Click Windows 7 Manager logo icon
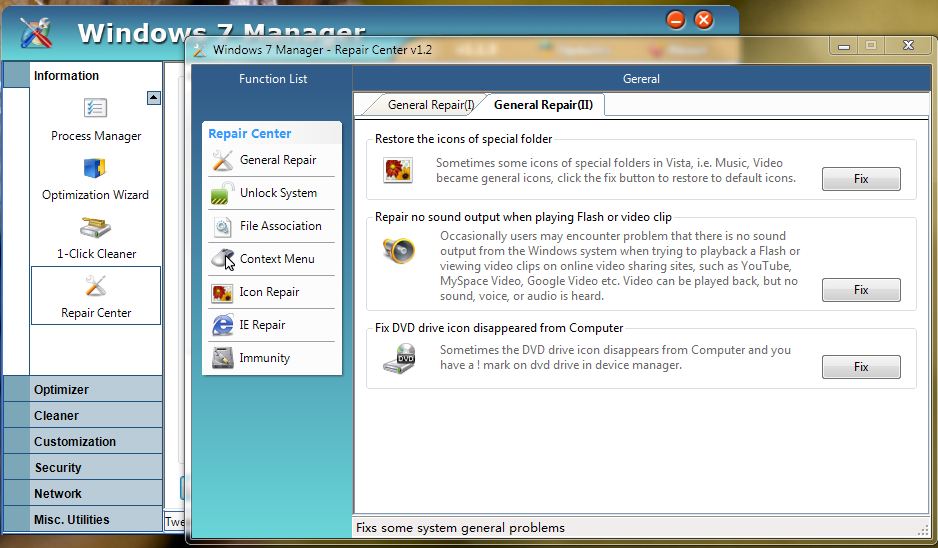Screen dimensions: 938x548 coord(36,32)
